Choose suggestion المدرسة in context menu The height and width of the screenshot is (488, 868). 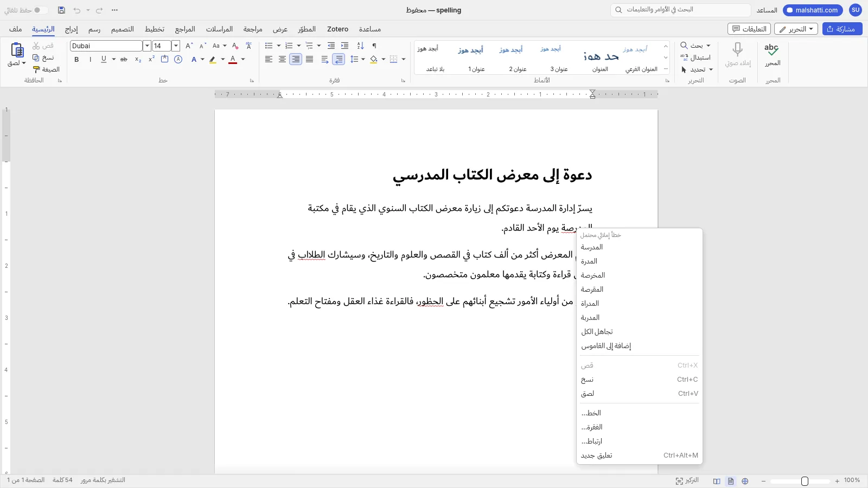[640, 247]
